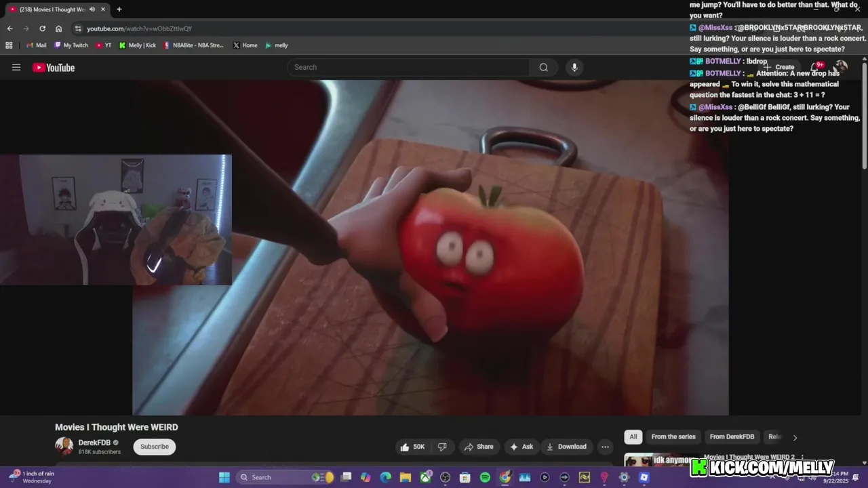Open the Mail bookmark

37,45
